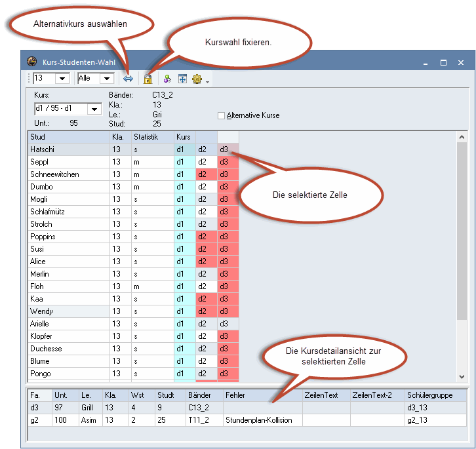Image resolution: width=476 pixels, height=449 pixels.
Task: Select the 'g2' row in course detail table
Action: click(247, 420)
